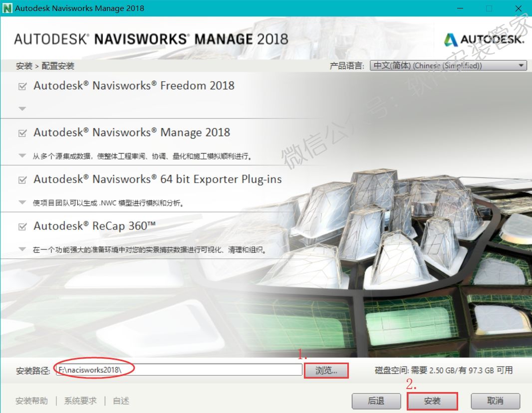Open the 系统要求 system requirements link
The image size is (532, 413).
click(x=80, y=401)
